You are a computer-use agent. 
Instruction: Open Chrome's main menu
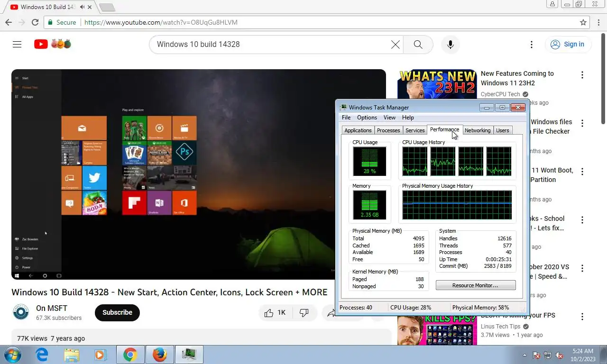(x=599, y=22)
